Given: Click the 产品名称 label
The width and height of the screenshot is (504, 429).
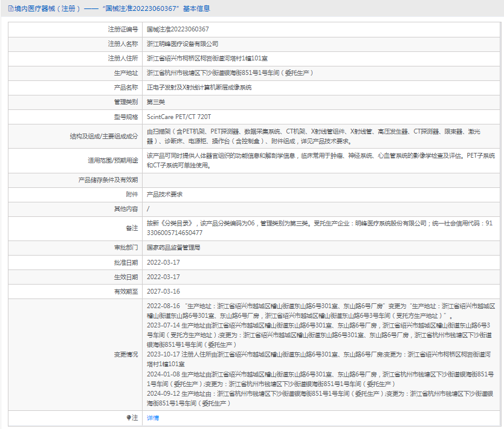Looking at the screenshot, I should point(126,88).
